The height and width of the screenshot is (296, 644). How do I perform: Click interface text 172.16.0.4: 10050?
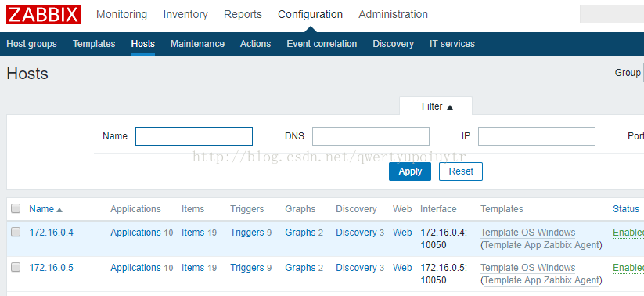coord(444,238)
